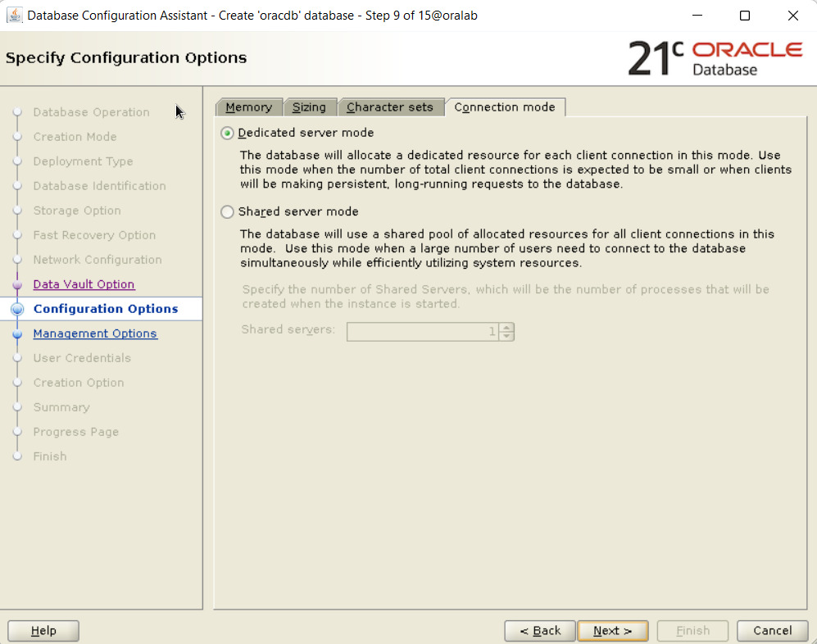The width and height of the screenshot is (817, 644).
Task: Jump to Management Options step link
Action: [x=95, y=333]
